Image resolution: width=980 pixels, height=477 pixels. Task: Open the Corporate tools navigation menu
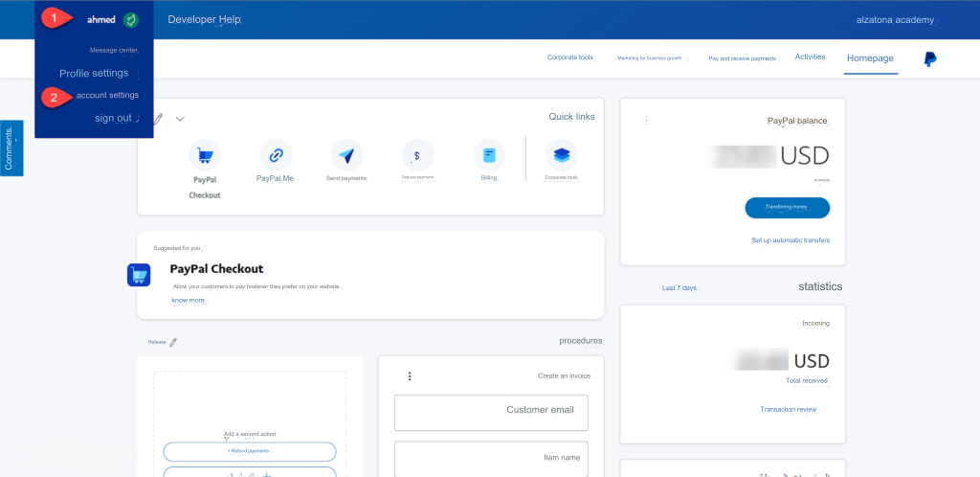click(570, 57)
